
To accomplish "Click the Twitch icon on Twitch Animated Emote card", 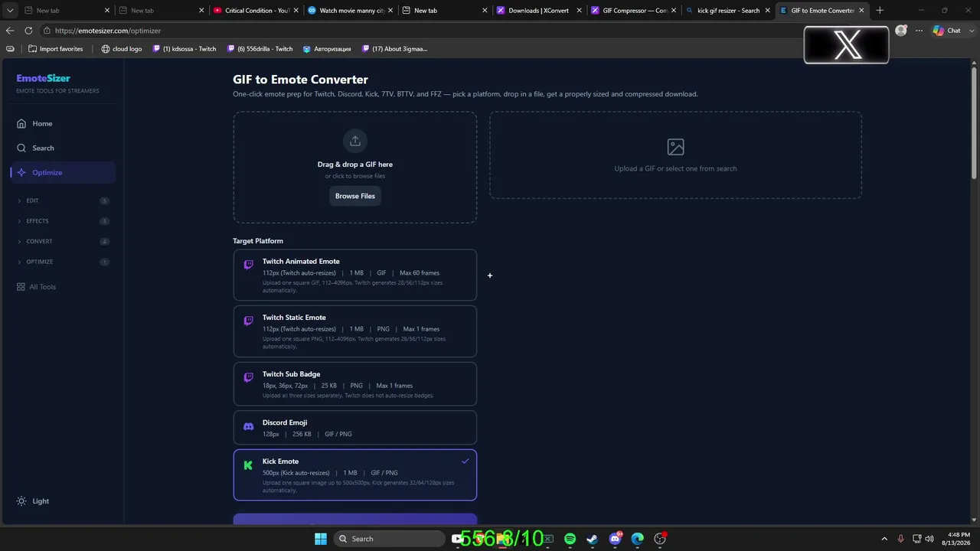I will point(248,265).
